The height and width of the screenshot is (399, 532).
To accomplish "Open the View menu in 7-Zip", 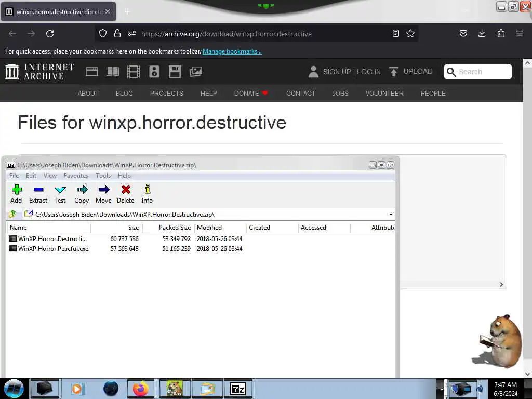I will (50, 176).
